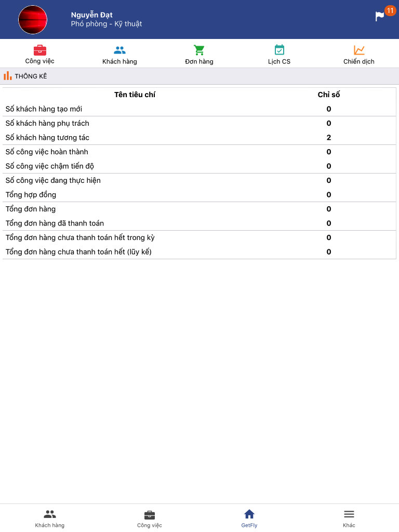Switch to the bottom Khách hàng tab
The width and height of the screenshot is (399, 532).
[49, 518]
